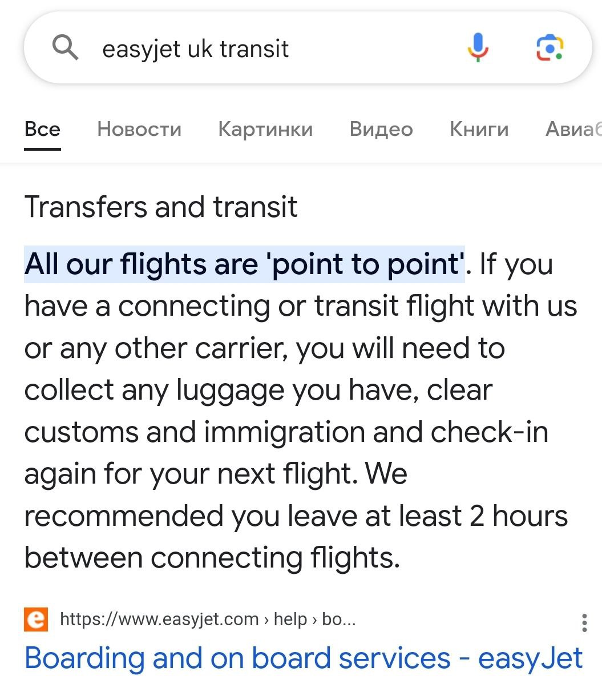Select the 'Все' results tab
The image size is (602, 700).
click(42, 129)
